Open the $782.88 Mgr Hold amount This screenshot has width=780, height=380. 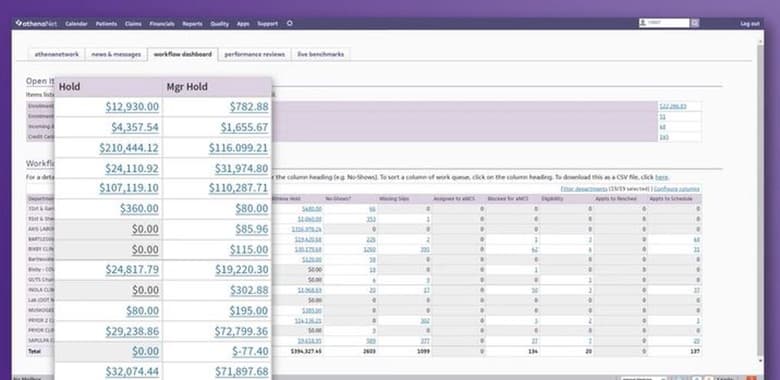(249, 106)
